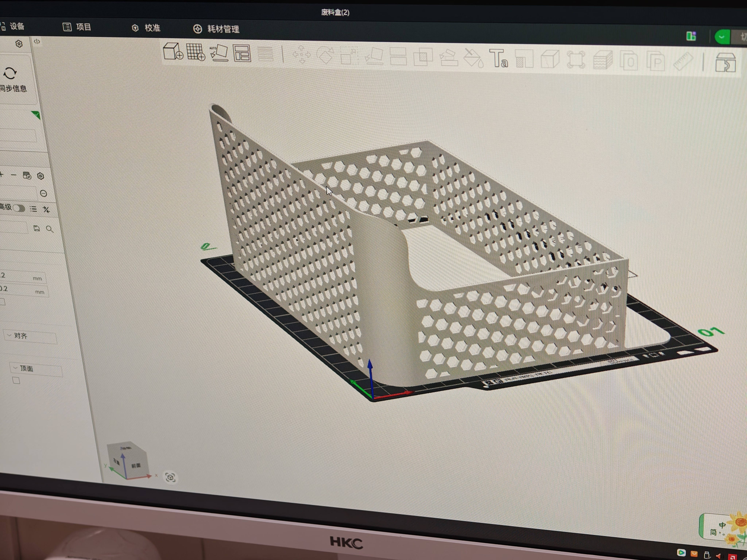Click the colorful layout icon in top bar
The height and width of the screenshot is (560, 747).
(x=691, y=36)
